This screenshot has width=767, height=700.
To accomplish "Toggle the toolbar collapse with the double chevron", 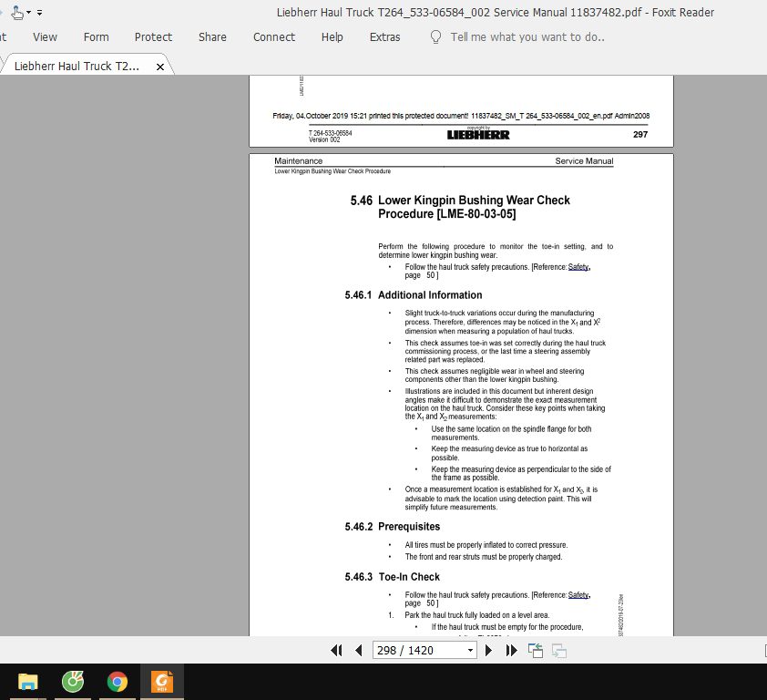I will tap(39, 12).
